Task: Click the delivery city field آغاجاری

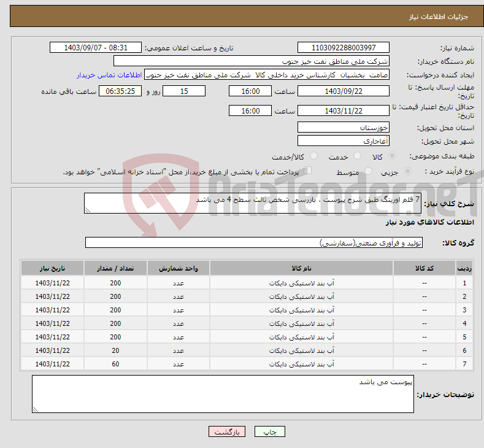Action: (344, 141)
